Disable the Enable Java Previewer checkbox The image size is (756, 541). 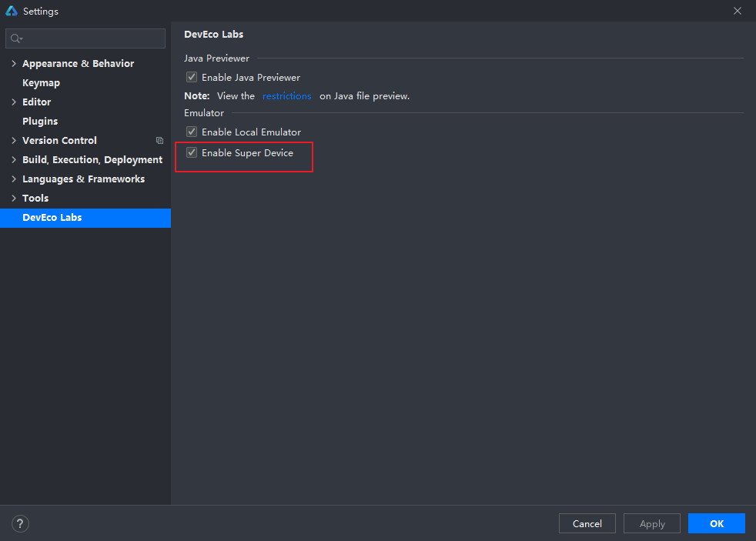[192, 77]
